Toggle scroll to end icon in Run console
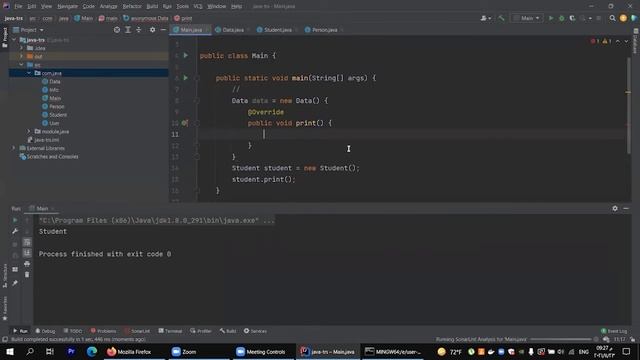This screenshot has height=360, width=640. click(27, 253)
